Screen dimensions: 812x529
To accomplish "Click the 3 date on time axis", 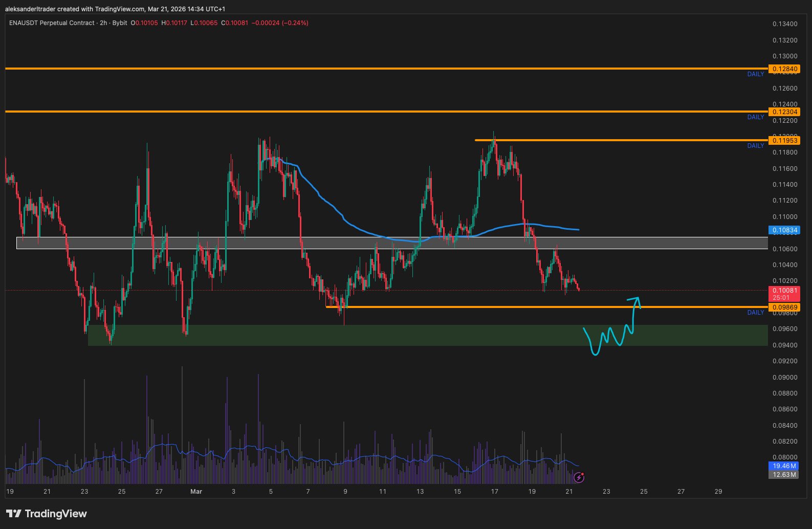I will [234, 492].
